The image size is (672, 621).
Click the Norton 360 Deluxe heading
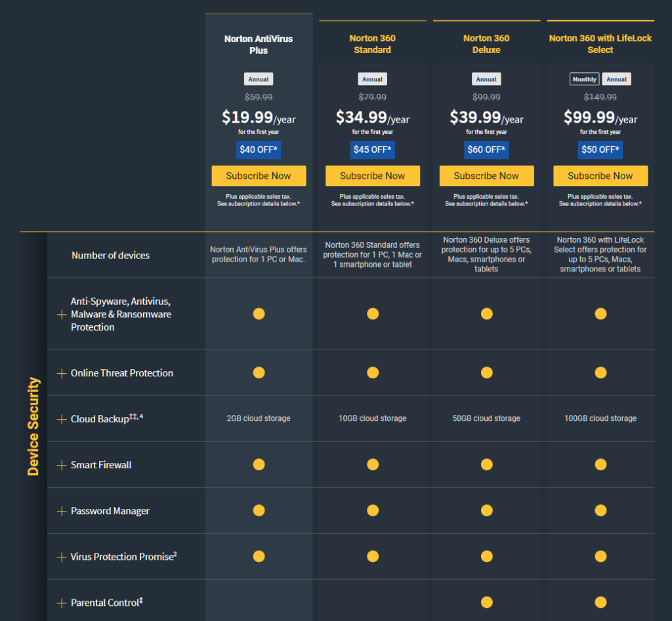(486, 44)
